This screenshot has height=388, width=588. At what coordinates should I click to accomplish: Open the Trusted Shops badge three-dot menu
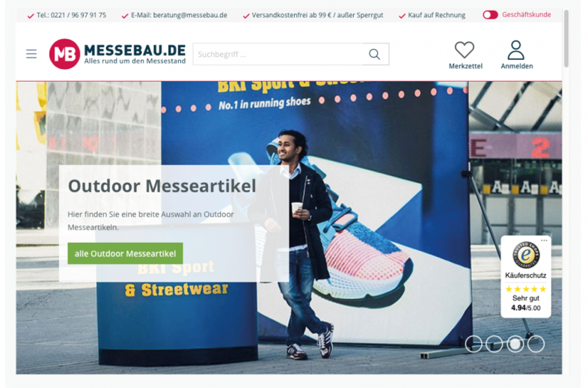tap(544, 240)
